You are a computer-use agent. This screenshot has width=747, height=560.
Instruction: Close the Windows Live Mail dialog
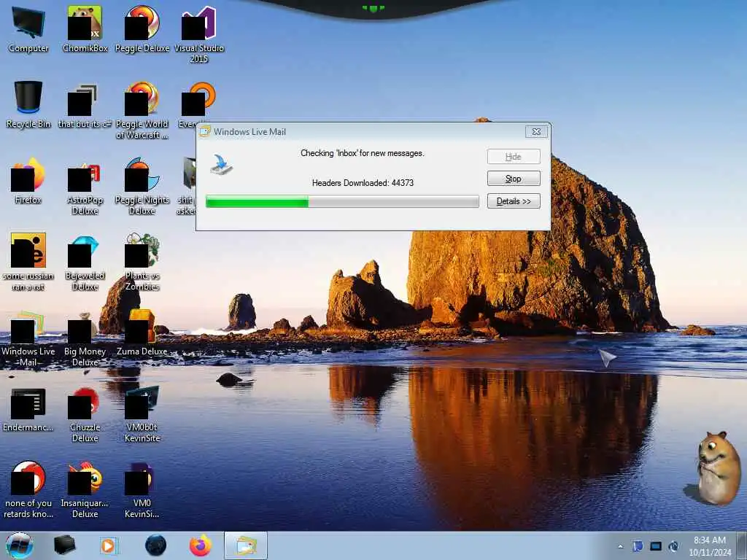536,131
